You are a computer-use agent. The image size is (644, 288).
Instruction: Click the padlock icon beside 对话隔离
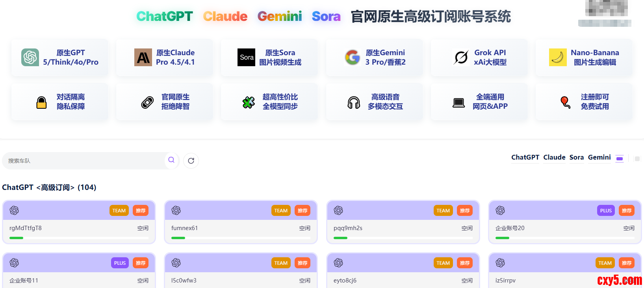point(41,102)
